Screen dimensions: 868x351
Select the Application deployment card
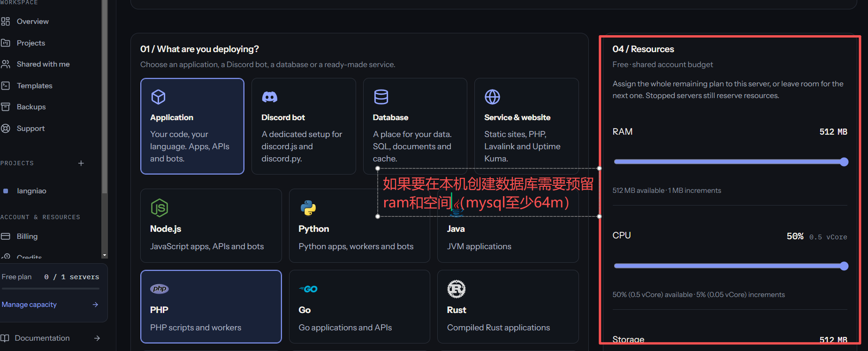pyautogui.click(x=192, y=126)
